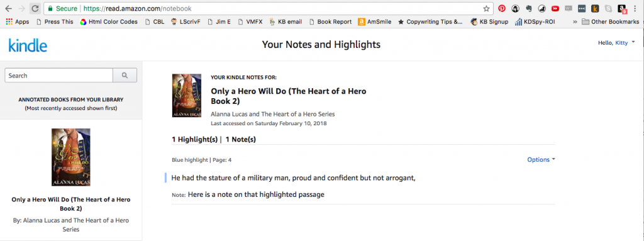Open the Other Bookmarks folder
644x241 pixels.
(610, 22)
